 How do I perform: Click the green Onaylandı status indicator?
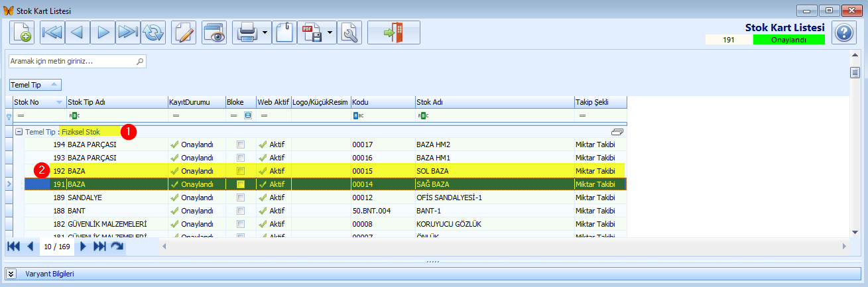tap(788, 39)
